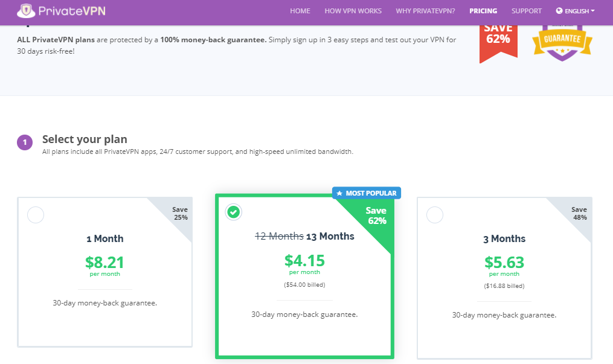The width and height of the screenshot is (613, 364).
Task: Click the green Save 62% corner label
Action: [376, 216]
